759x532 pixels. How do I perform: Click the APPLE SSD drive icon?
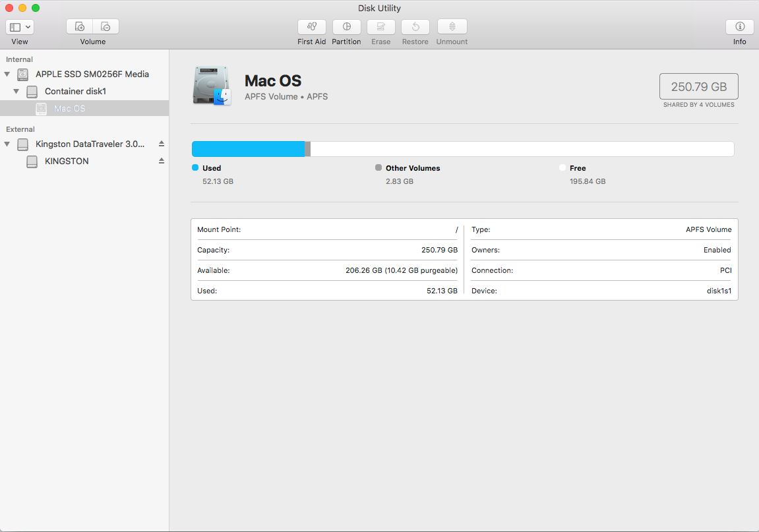(23, 74)
